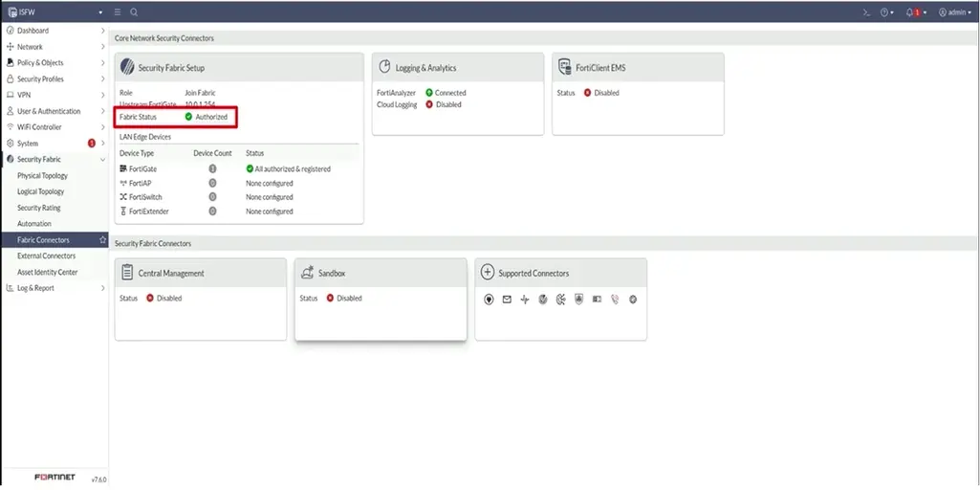Click the Supported Connectors plus icon
980x490 pixels.
point(487,272)
